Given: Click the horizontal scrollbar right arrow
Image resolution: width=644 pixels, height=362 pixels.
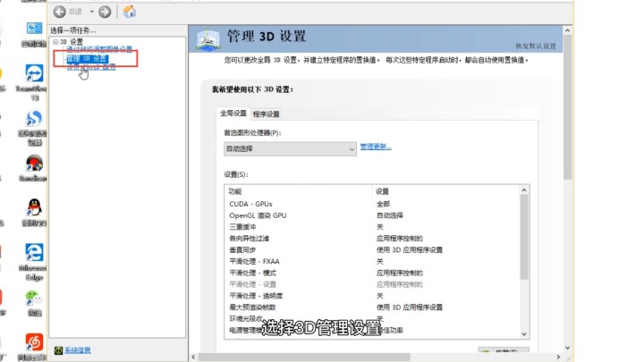Looking at the screenshot, I should [x=558, y=357].
